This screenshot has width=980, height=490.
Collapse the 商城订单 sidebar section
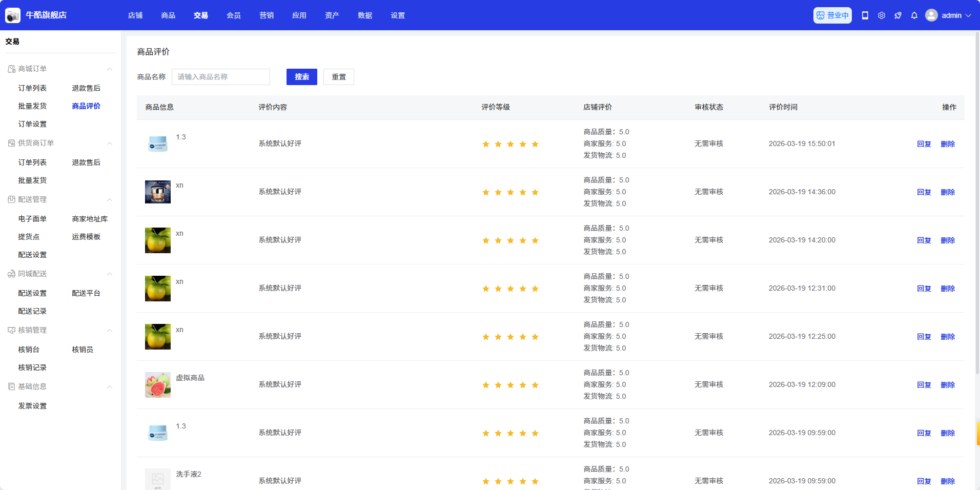(109, 69)
